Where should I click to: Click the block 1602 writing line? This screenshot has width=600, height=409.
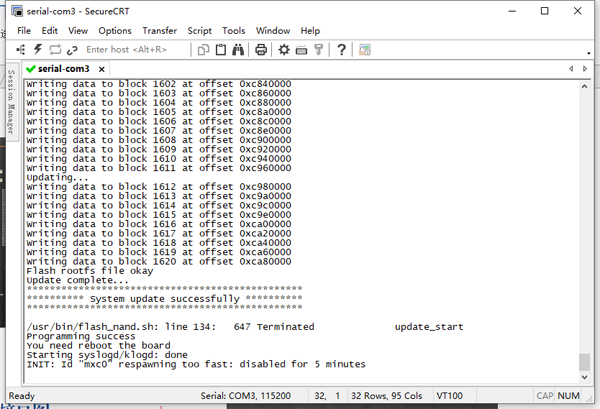(x=159, y=84)
